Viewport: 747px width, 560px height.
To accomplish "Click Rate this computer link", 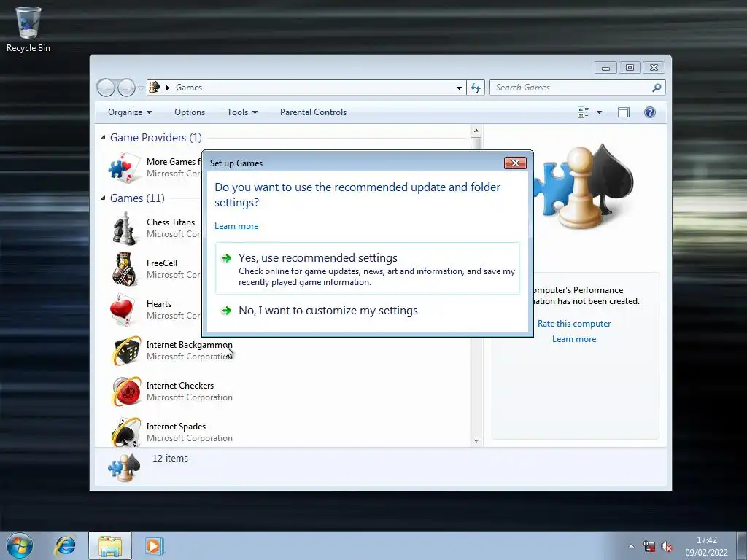I will pyautogui.click(x=574, y=324).
